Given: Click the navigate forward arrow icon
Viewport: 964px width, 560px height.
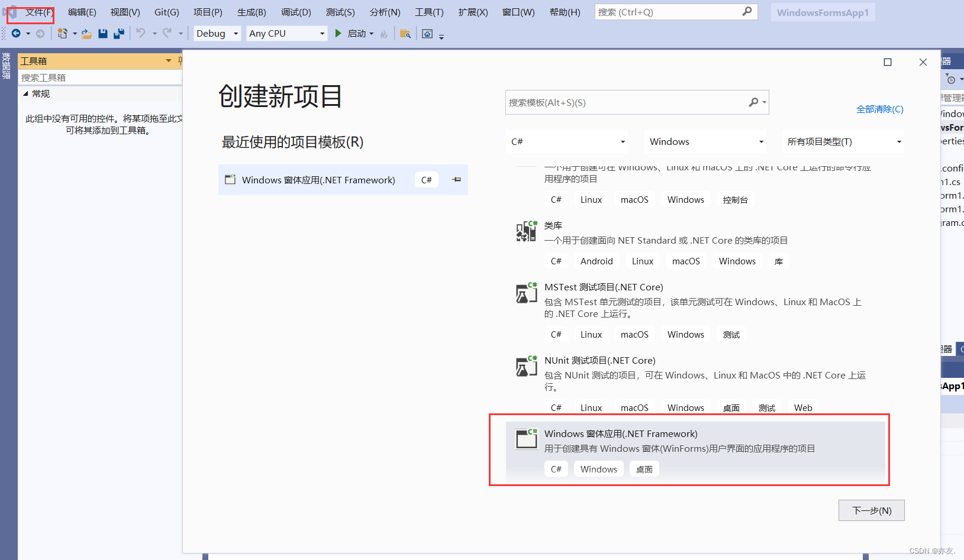Looking at the screenshot, I should pos(40,34).
